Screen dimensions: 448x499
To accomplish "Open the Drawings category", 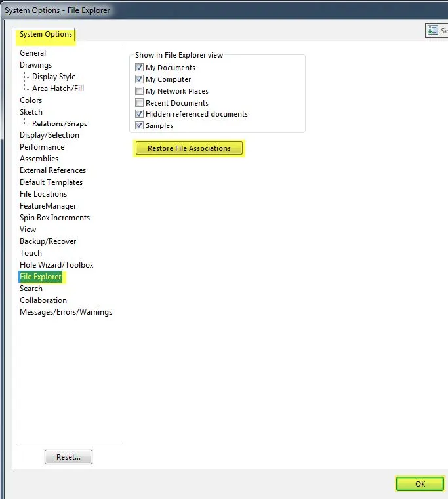I will point(35,65).
